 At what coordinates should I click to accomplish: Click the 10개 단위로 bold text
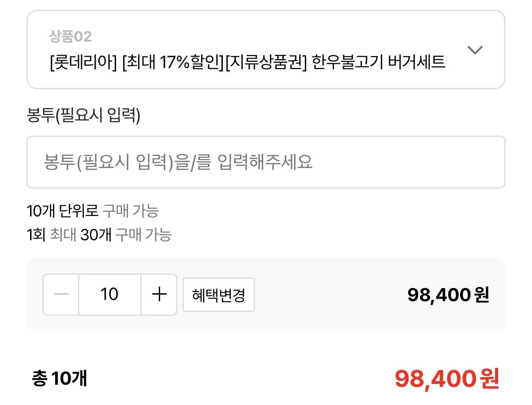tap(62, 211)
